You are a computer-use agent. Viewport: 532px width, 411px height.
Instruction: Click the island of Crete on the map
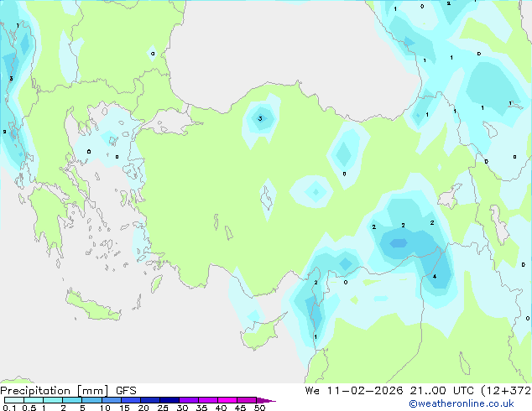93,308
